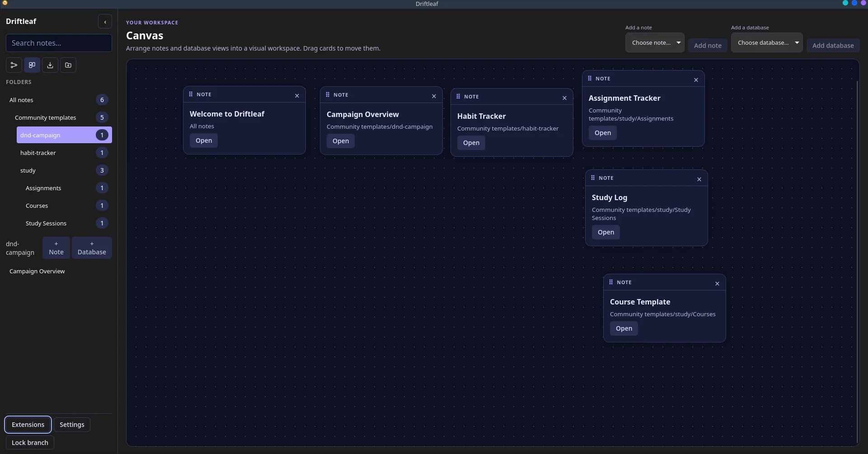Viewport: 868px width, 454px height.
Task: Select the study folder
Action: tap(64, 170)
